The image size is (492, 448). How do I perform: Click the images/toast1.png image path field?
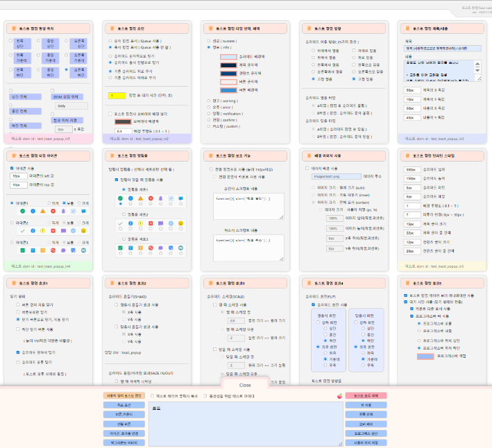[332, 177]
